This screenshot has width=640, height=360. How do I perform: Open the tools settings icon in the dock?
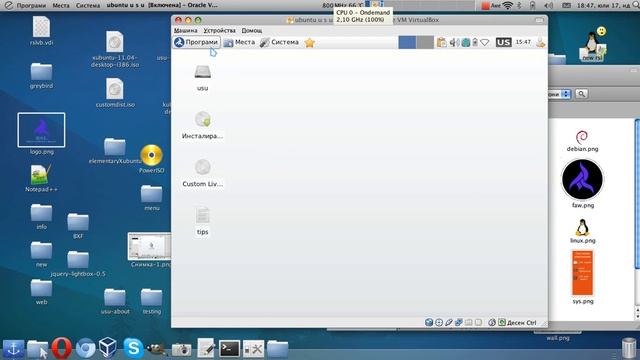pos(253,349)
